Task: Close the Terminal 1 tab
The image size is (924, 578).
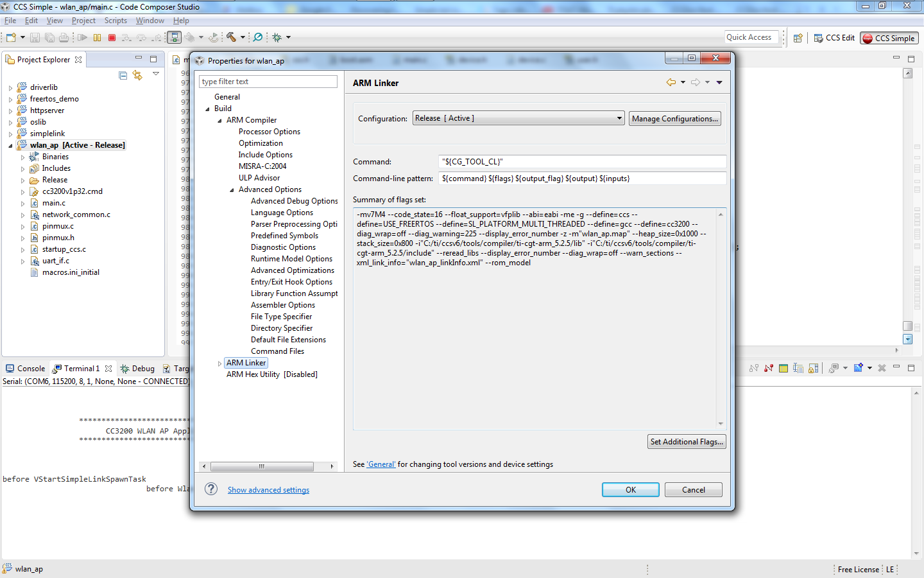Action: pos(108,369)
